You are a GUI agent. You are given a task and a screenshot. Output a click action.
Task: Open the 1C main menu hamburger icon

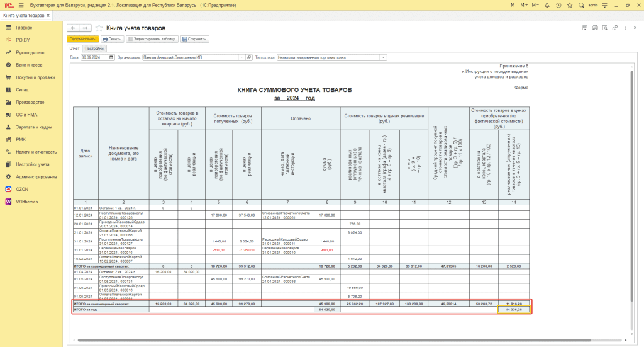tap(21, 5)
